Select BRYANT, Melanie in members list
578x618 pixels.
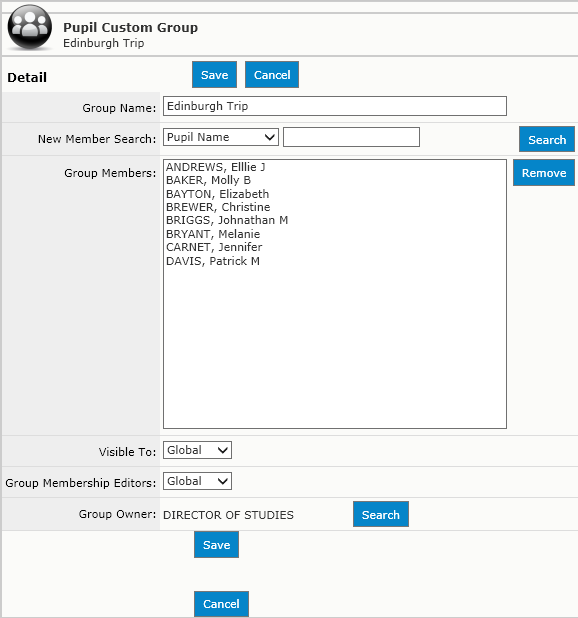[x=213, y=234]
